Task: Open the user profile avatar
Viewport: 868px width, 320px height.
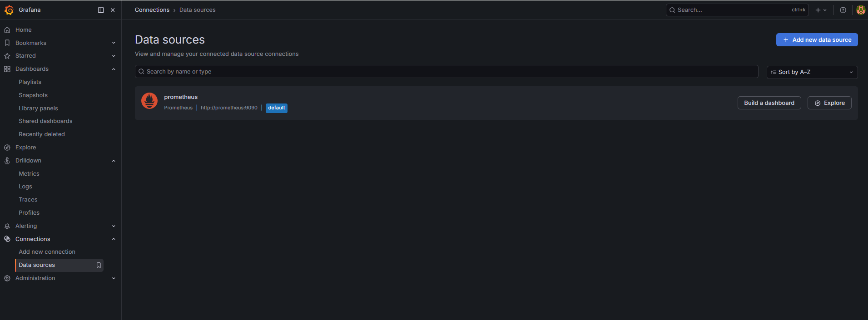Action: point(861,10)
